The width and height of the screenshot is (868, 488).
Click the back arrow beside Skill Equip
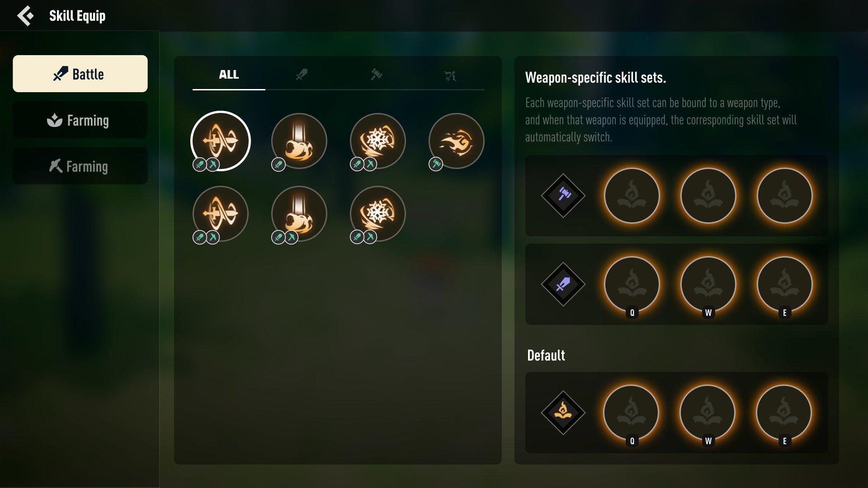tap(25, 16)
